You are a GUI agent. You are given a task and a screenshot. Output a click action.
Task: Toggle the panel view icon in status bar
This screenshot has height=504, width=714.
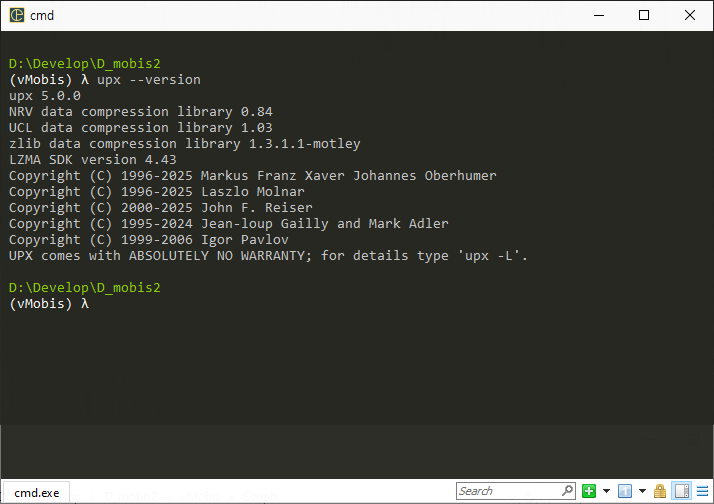pos(682,491)
